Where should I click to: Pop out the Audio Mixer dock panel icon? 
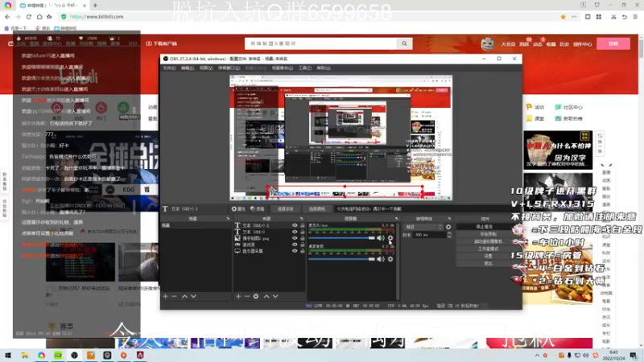pos(396,219)
